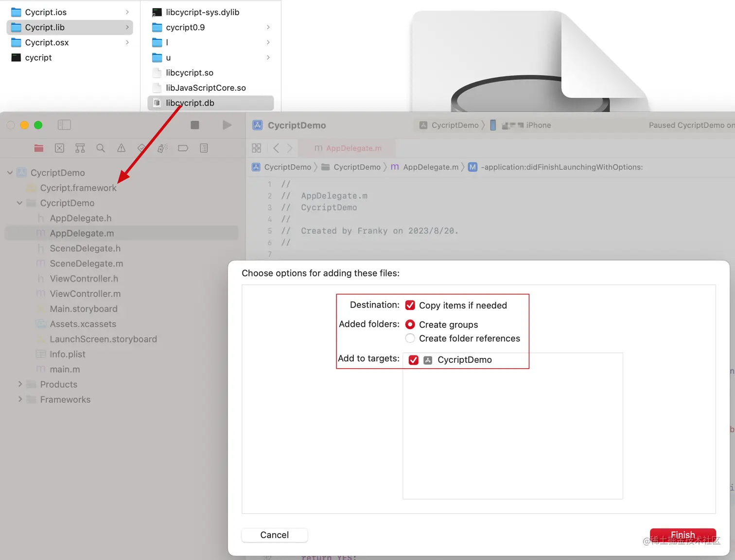Show the Find navigator
Viewport: 735px width, 560px height.
click(x=101, y=148)
